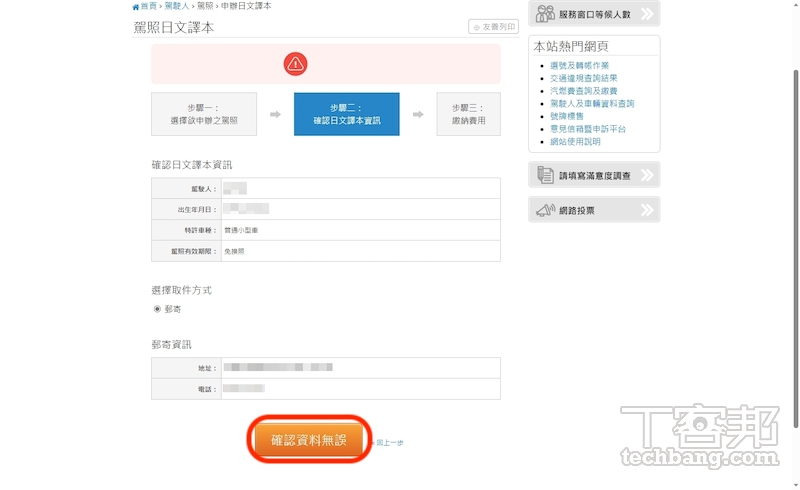The width and height of the screenshot is (800, 490).
Task: Click the home icon in the breadcrumb
Action: [x=135, y=7]
